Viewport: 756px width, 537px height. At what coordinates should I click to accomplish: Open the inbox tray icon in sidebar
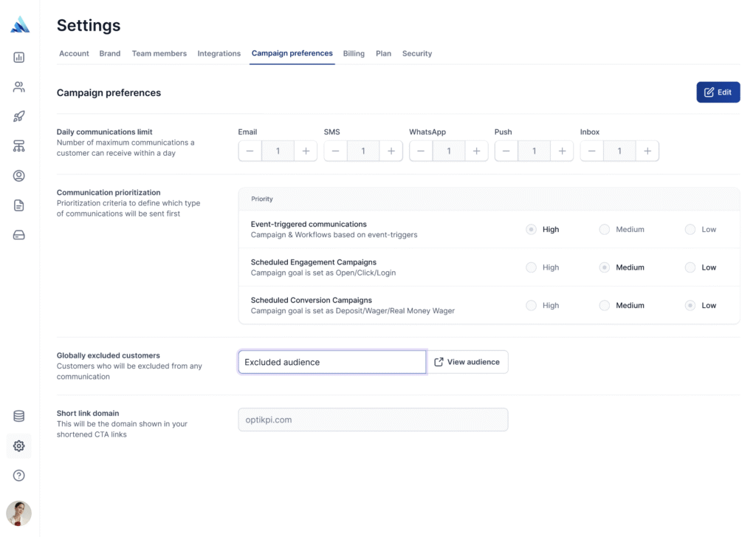pos(18,235)
